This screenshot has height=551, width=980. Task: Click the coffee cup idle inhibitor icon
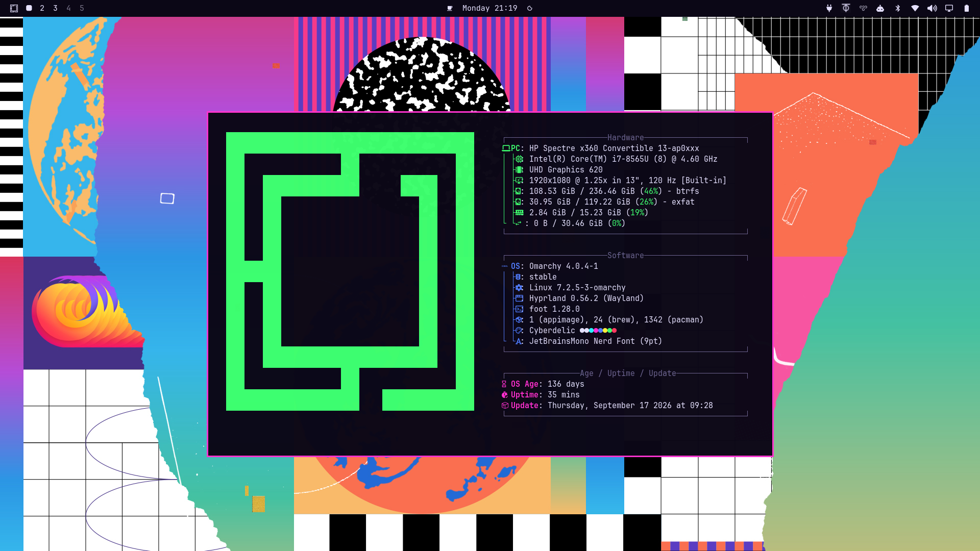450,8
